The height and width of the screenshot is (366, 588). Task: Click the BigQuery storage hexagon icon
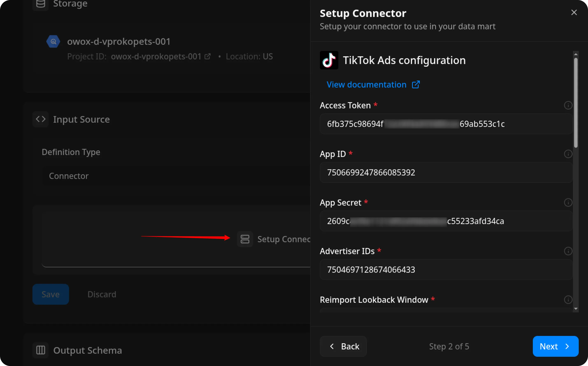[x=53, y=42]
